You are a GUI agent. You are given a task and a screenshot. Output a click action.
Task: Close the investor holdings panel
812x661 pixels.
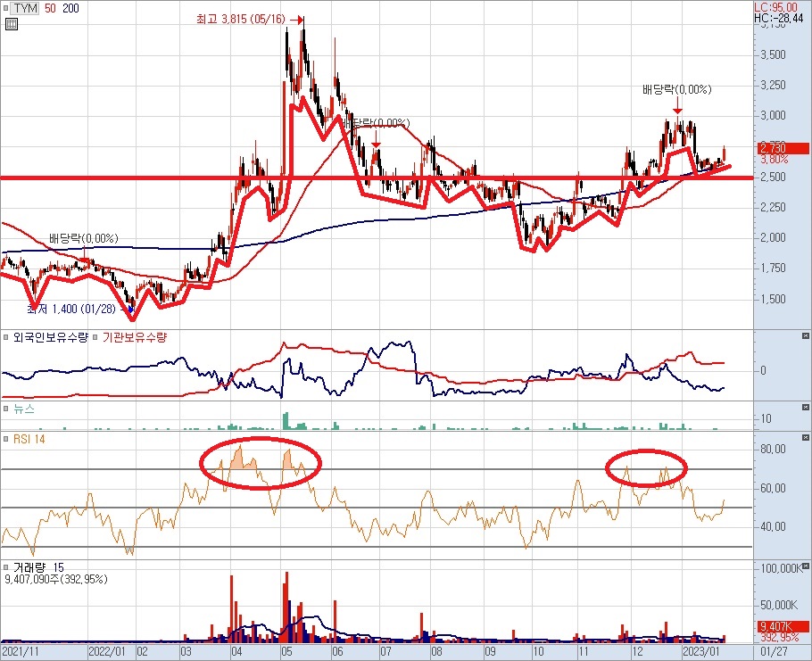click(x=805, y=336)
